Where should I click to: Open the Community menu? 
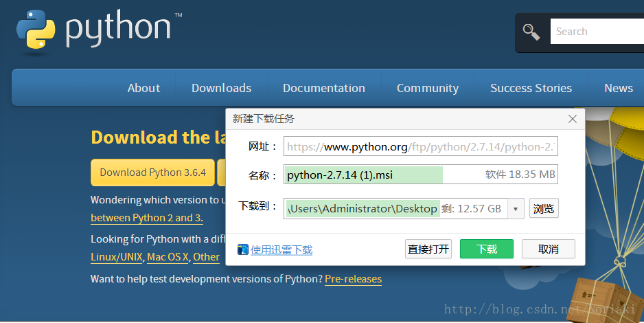(x=428, y=88)
